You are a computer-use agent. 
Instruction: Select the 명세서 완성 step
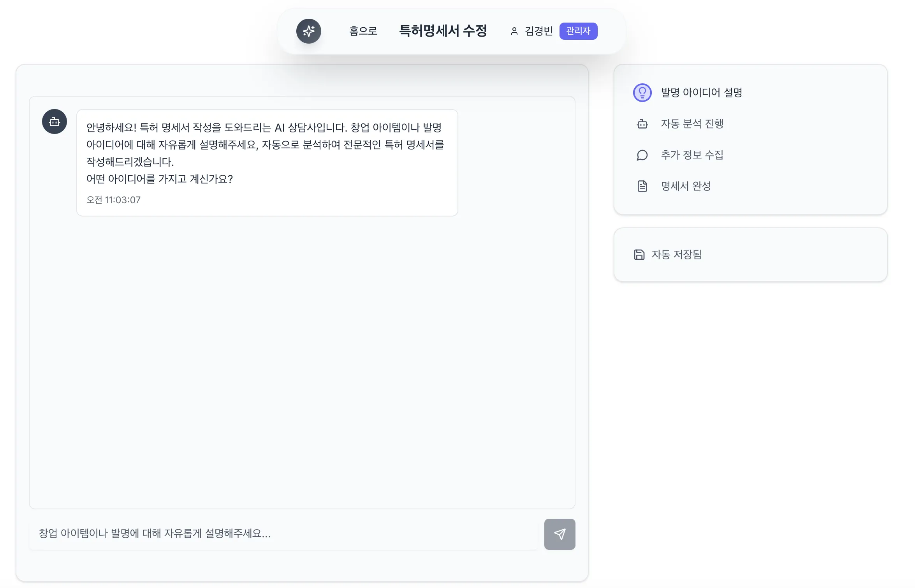coord(686,186)
